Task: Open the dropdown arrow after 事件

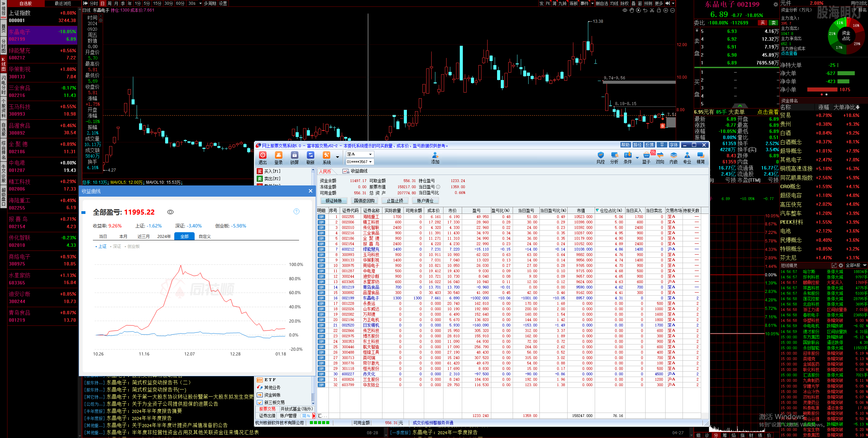Action: coord(592,3)
